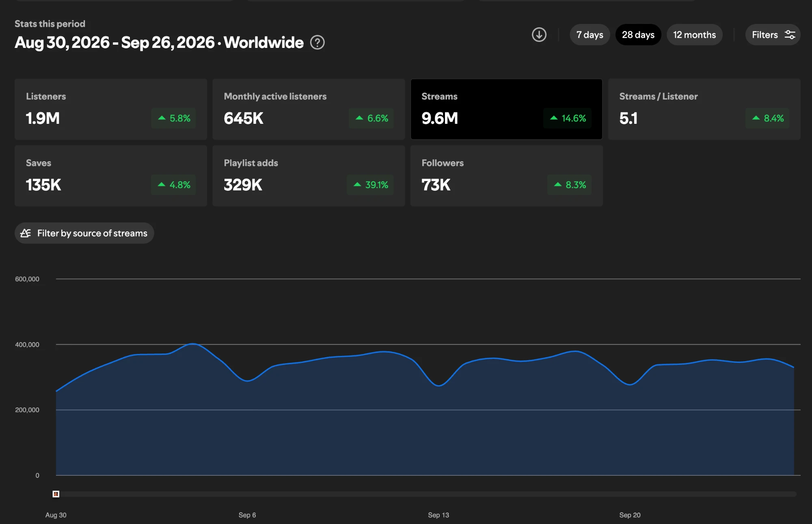Select the Playlist adds card
Viewport: 812px width, 524px height.
[x=309, y=176]
